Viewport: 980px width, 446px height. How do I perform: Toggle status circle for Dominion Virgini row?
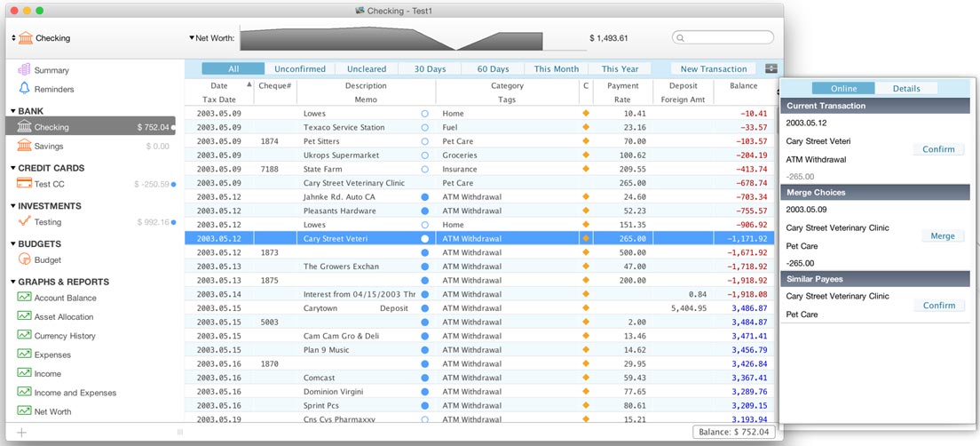click(425, 392)
